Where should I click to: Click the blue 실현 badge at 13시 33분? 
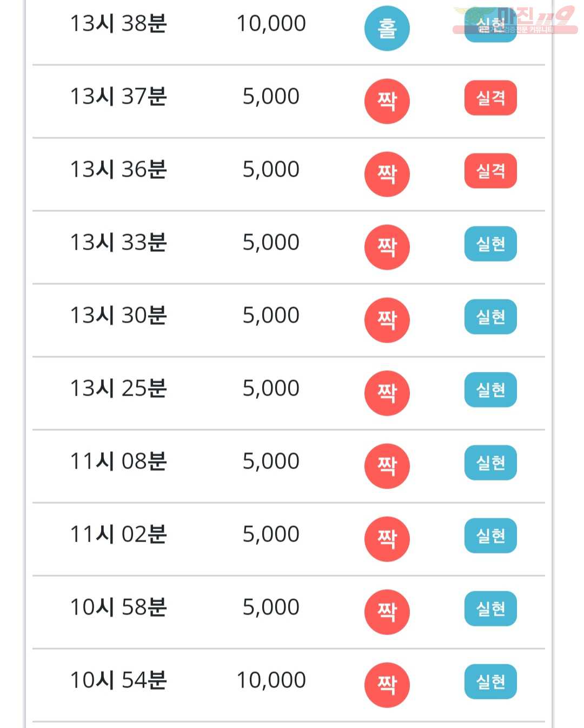point(490,244)
